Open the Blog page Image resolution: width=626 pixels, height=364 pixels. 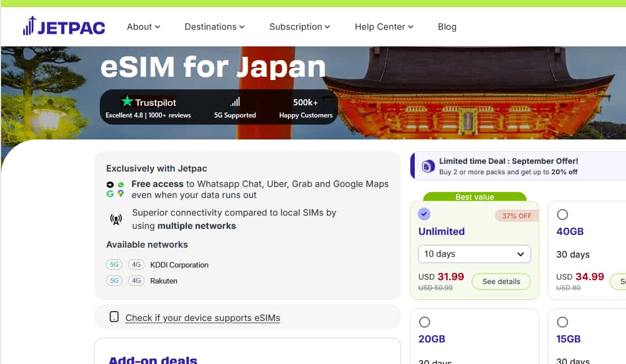(x=447, y=26)
